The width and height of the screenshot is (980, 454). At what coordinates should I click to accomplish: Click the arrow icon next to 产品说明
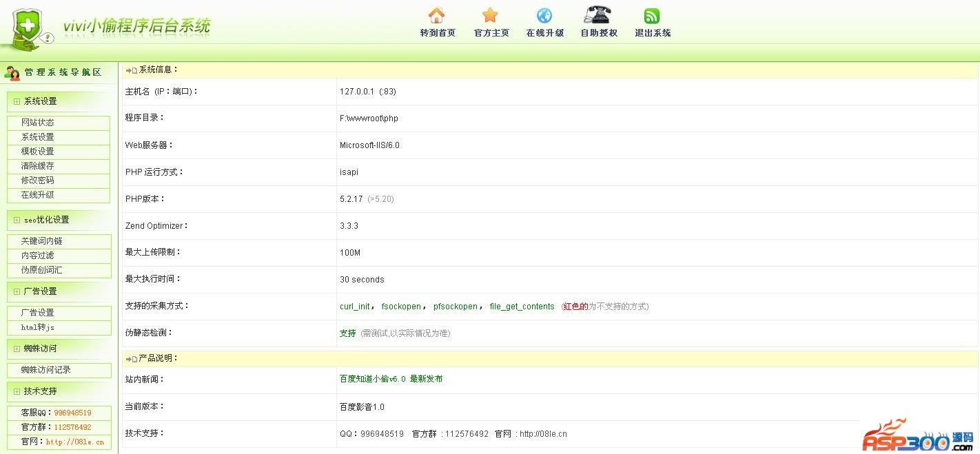[x=131, y=359]
